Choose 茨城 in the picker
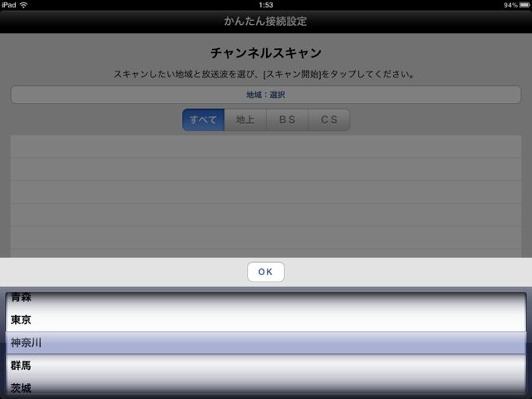 point(266,387)
